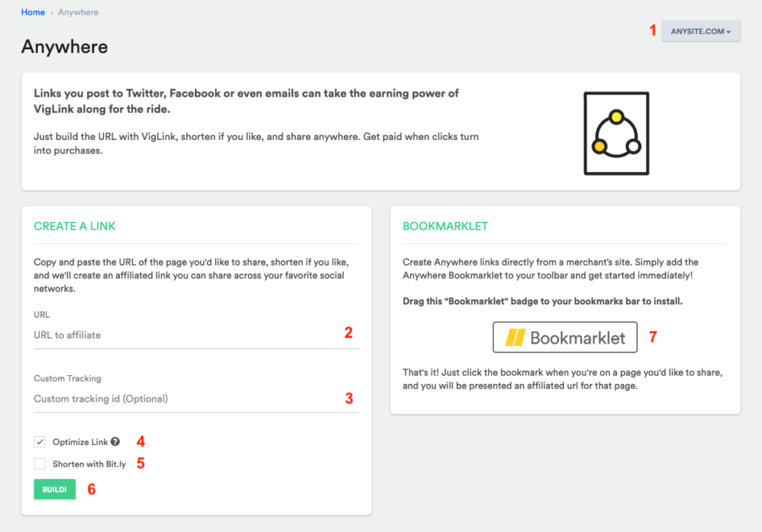762x532 pixels.
Task: Focus the URL to affiliate input field
Action: point(196,335)
